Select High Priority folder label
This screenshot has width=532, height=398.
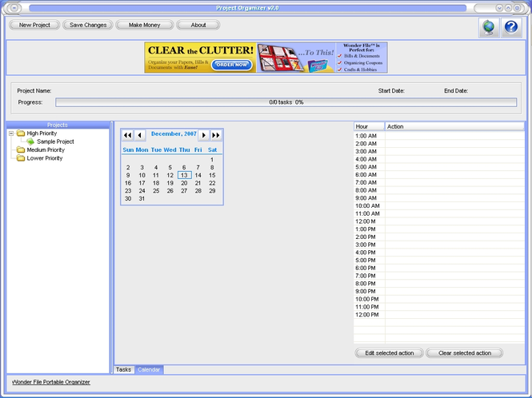(42, 133)
